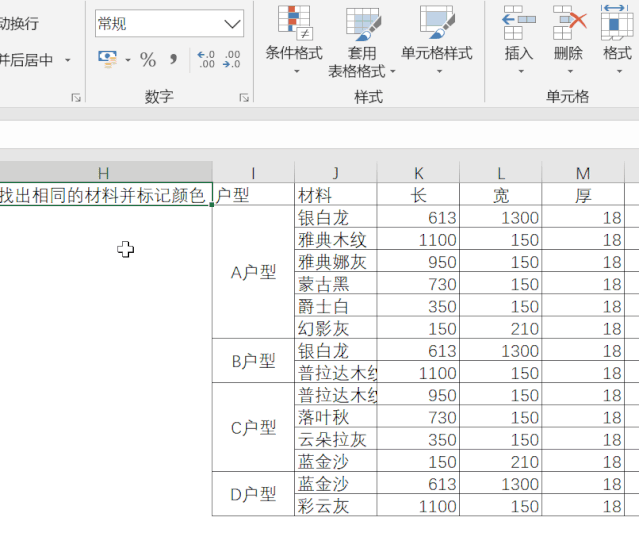
Task: Expand the 删除 dropdown arrow
Action: 570,71
